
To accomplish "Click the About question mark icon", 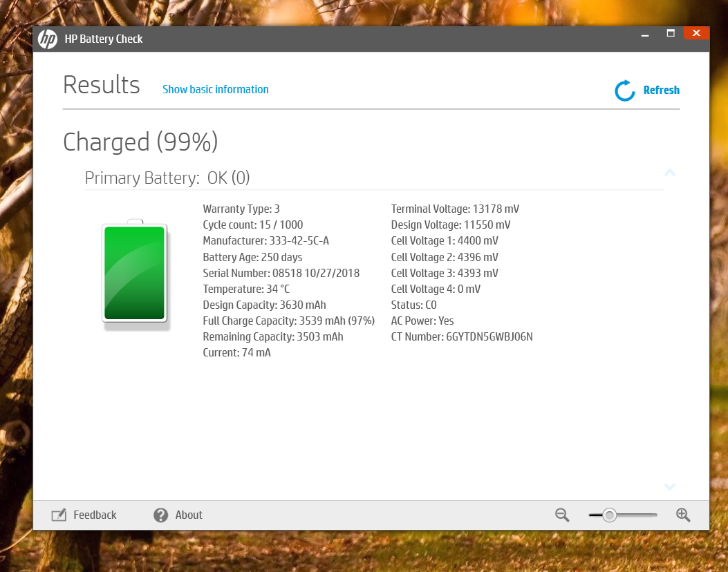I will click(160, 515).
